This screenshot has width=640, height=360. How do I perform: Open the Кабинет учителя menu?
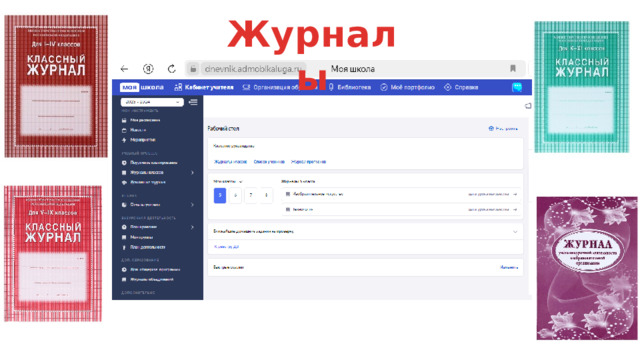coord(204,87)
